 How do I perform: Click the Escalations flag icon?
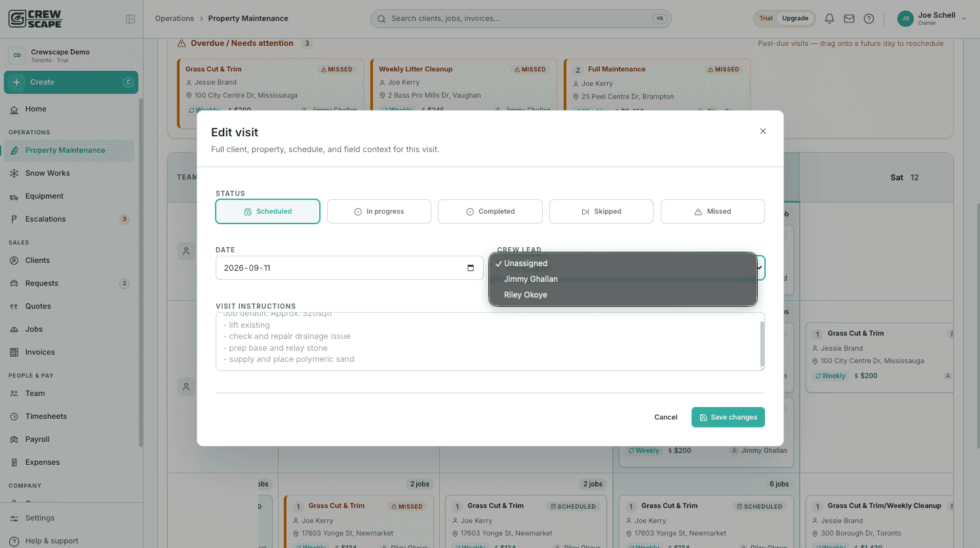pyautogui.click(x=14, y=219)
